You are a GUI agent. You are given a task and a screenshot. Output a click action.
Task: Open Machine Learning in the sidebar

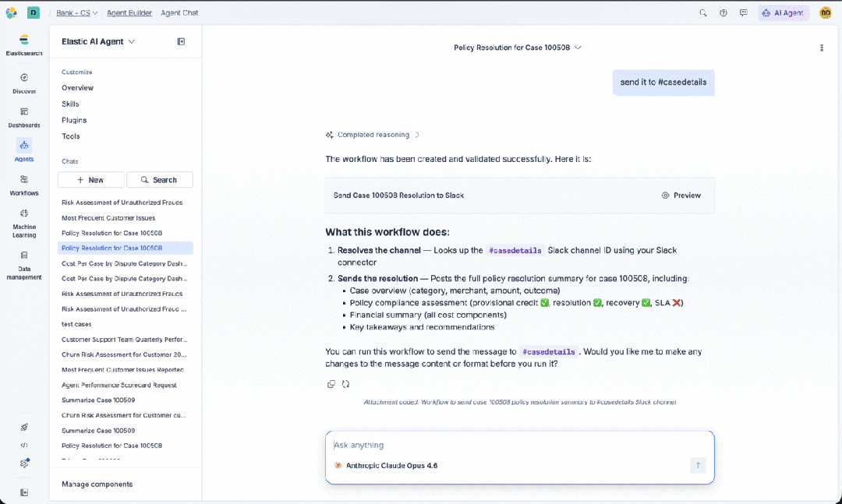pos(24,223)
